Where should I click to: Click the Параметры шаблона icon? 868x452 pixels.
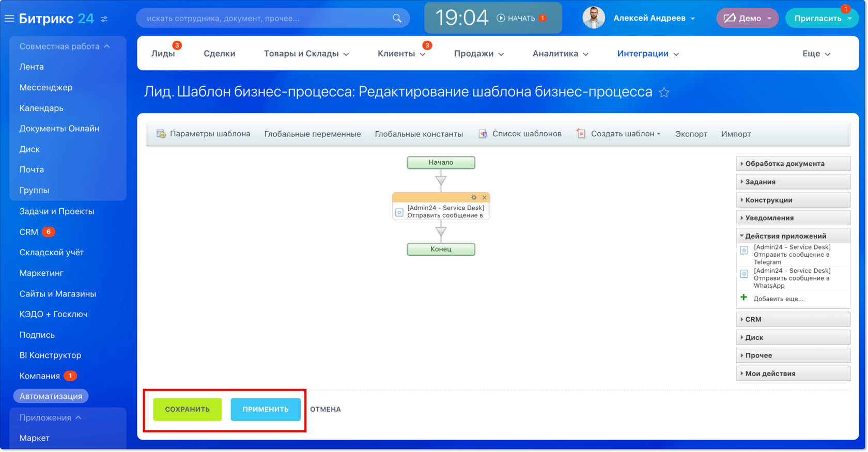(x=161, y=134)
